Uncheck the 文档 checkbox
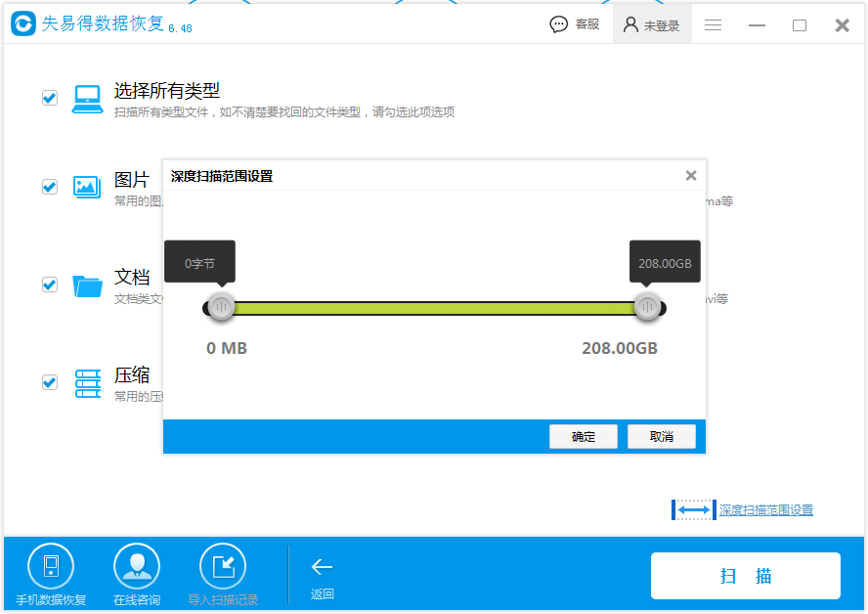The height and width of the screenshot is (614, 868). coord(50,285)
